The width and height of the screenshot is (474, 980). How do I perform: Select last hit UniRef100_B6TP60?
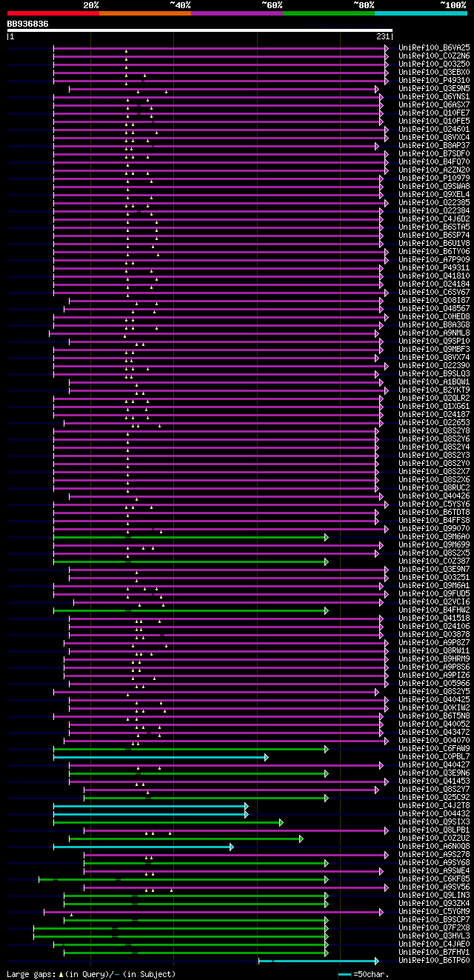(x=434, y=960)
